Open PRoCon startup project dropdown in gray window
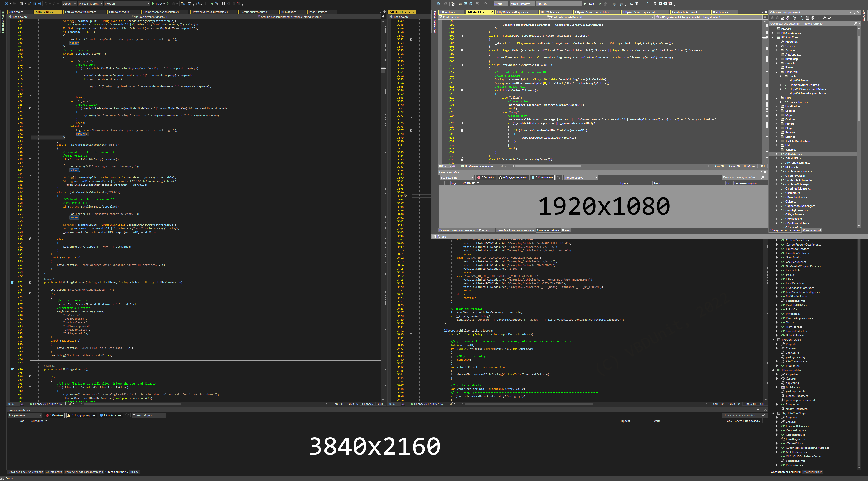This screenshot has width=868, height=481. pos(559,4)
